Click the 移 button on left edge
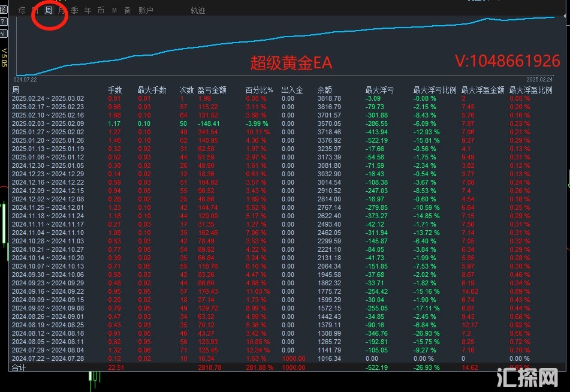The width and height of the screenshot is (570, 392). (3, 10)
